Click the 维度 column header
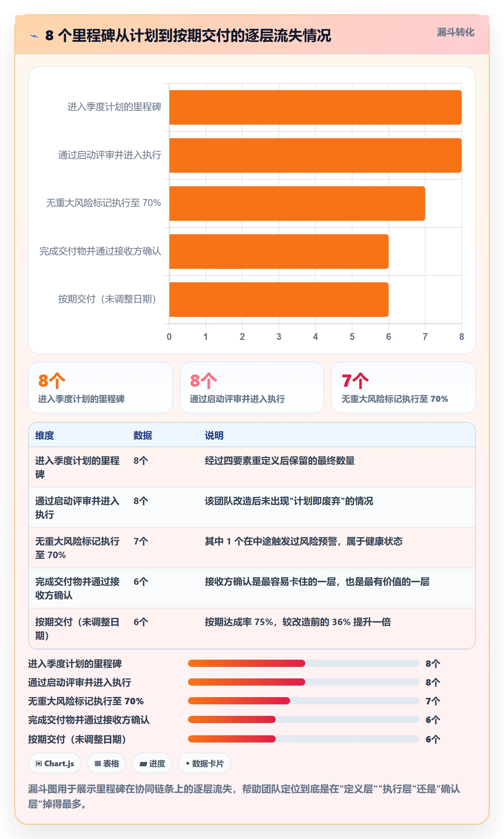Screen dimensions: 504x839 coord(45,435)
